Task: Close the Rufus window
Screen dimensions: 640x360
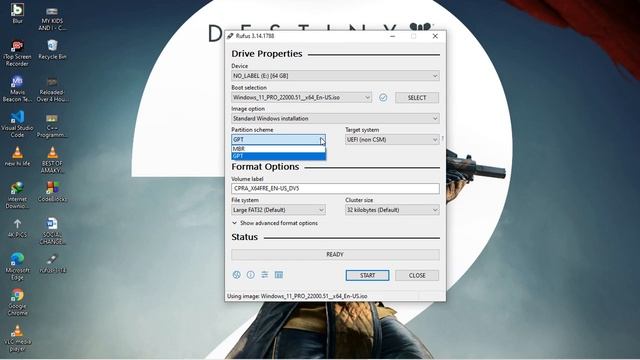Action: tap(435, 36)
